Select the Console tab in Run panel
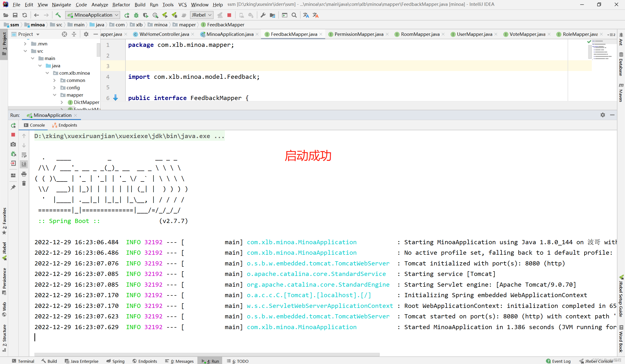The width and height of the screenshot is (625, 364). pyautogui.click(x=34, y=125)
